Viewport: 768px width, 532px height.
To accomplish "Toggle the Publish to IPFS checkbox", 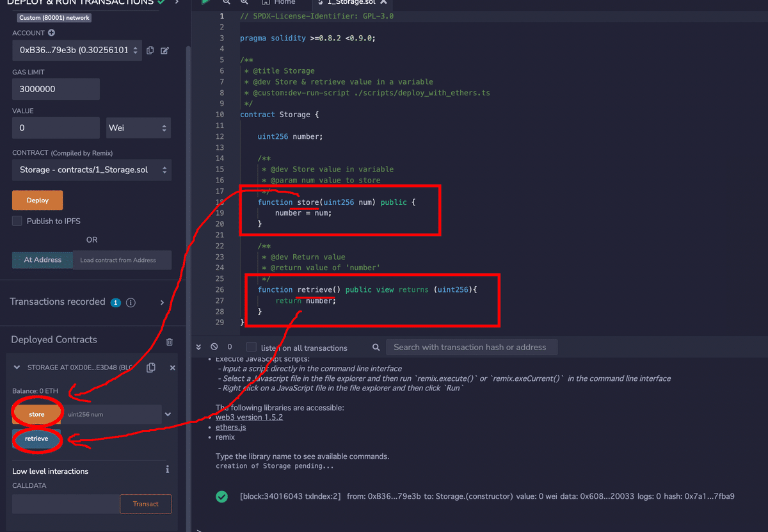I will click(x=17, y=221).
